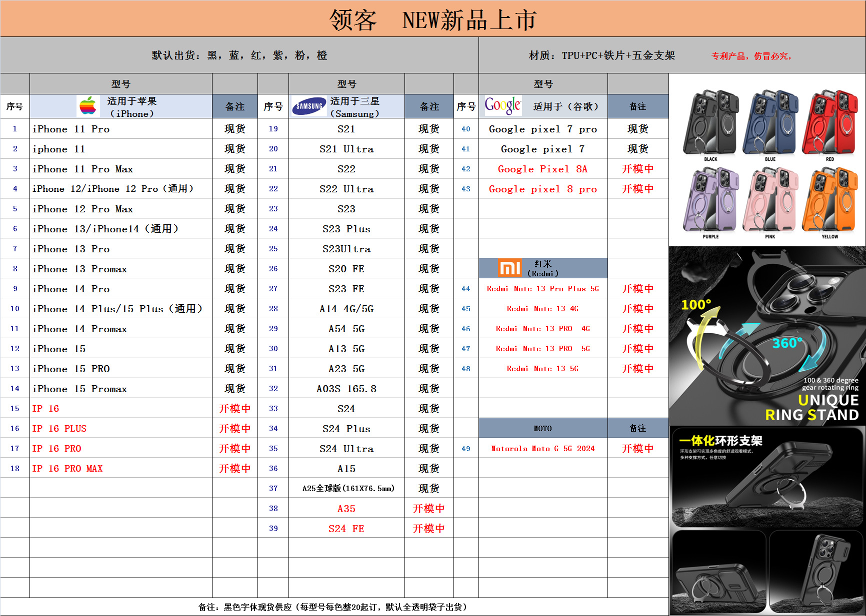
Task: Click the Google logo in the header
Action: [503, 106]
